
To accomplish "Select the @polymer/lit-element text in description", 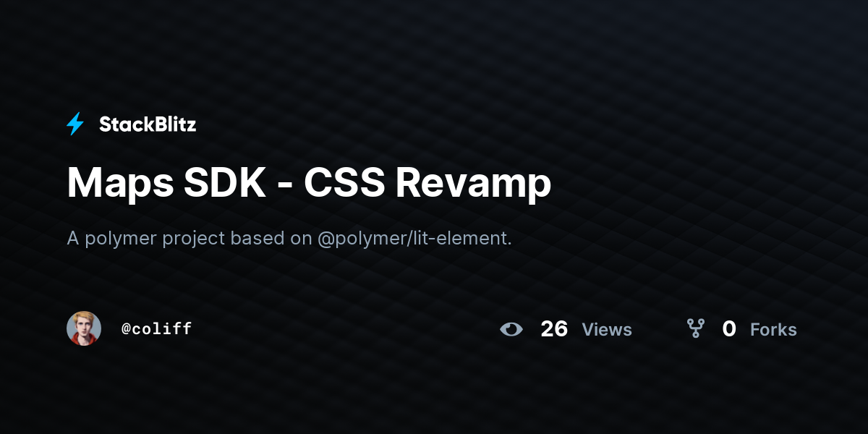I will click(x=414, y=238).
